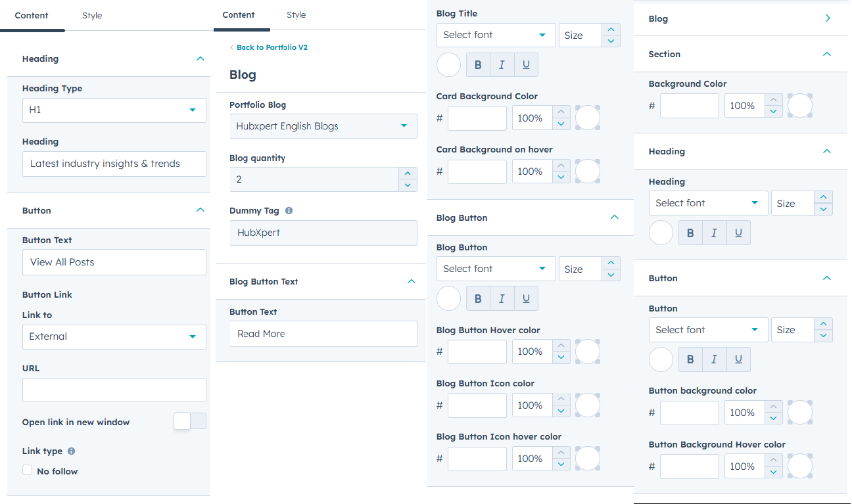Open the Card Background Color swatch
Image resolution: width=852 pixels, height=504 pixels.
[588, 118]
